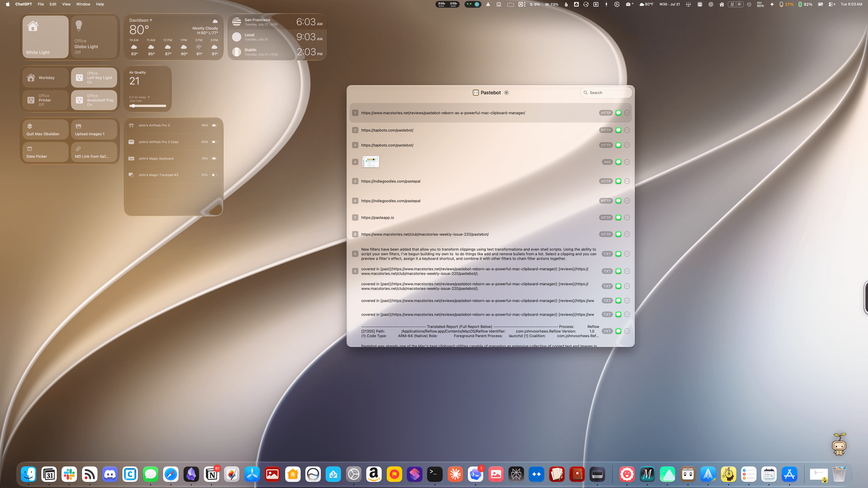Open Control Center toggles in menu bar
Screen dimensions: 868x488
832,4
